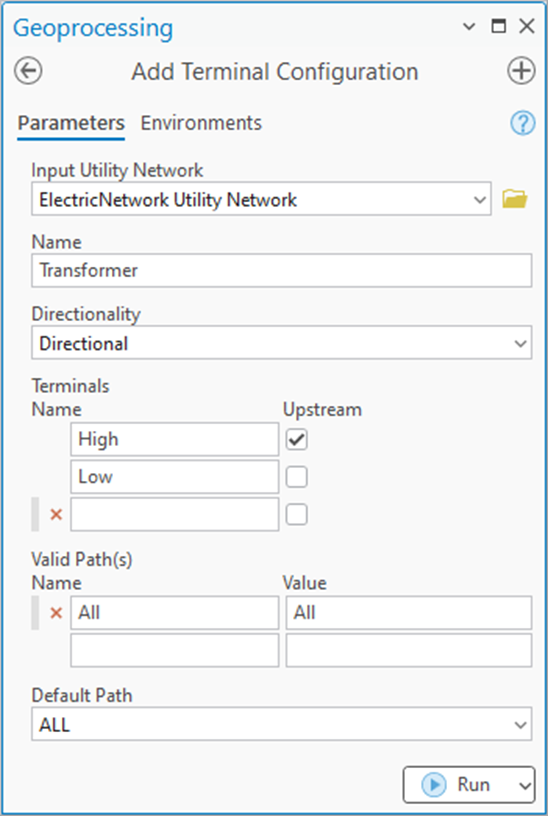
Task: Close the Geoprocessing pane
Action: [x=527, y=26]
